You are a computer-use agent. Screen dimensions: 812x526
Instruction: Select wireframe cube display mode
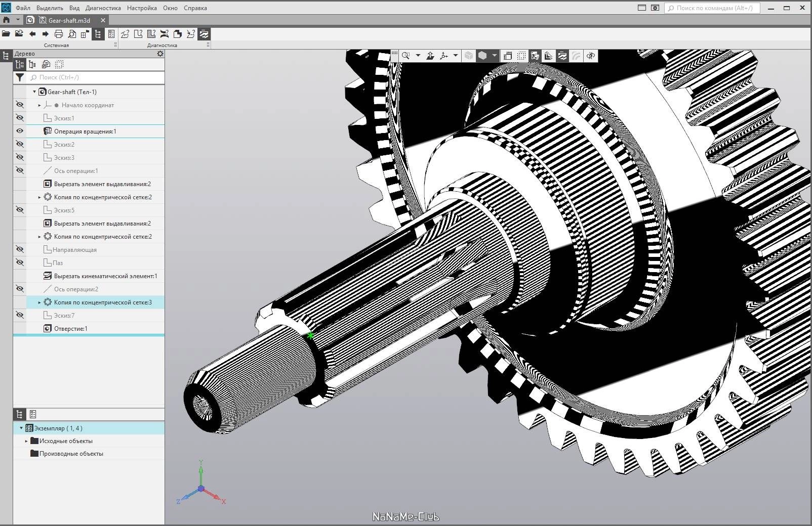click(469, 56)
